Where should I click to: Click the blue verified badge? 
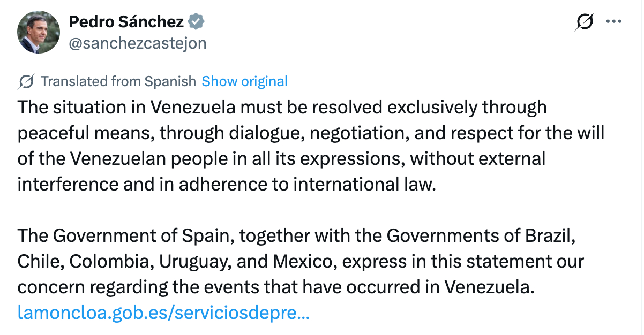tap(197, 22)
